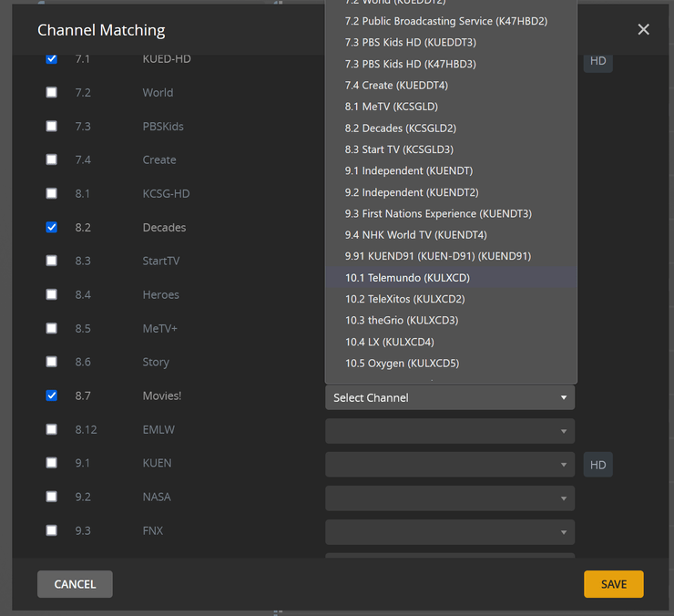Enable the 9.3 FNX checkbox

tap(52, 530)
